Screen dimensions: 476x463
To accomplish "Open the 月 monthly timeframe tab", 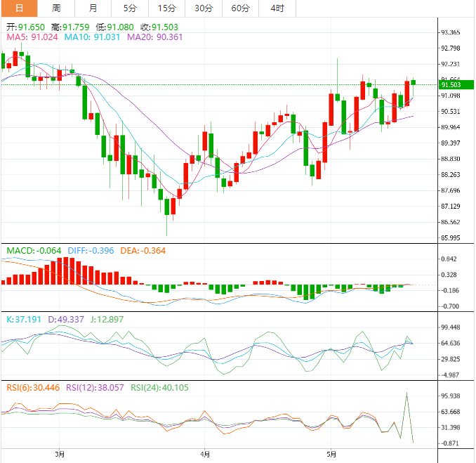I will (93, 8).
